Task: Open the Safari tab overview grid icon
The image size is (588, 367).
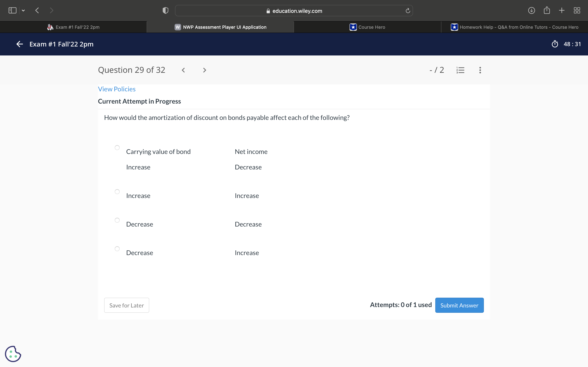Action: pos(577,10)
